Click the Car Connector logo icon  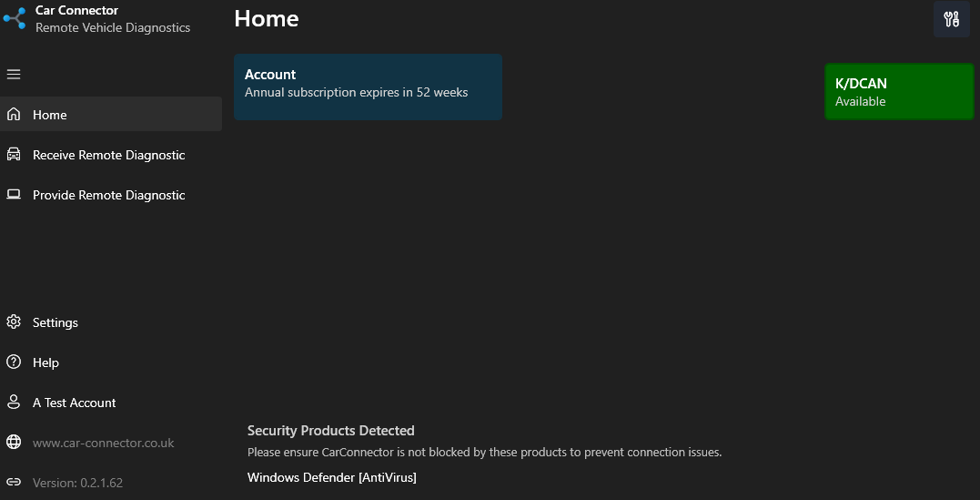15,18
